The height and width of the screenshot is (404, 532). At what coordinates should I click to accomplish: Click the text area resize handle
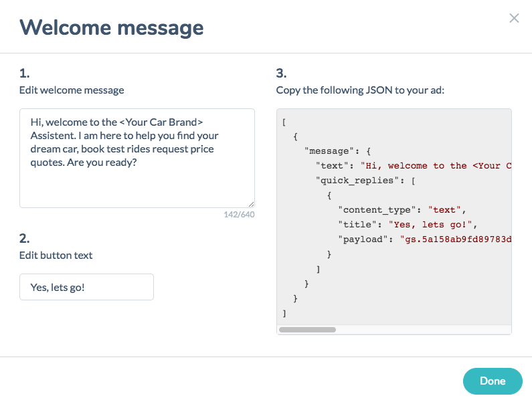point(251,204)
